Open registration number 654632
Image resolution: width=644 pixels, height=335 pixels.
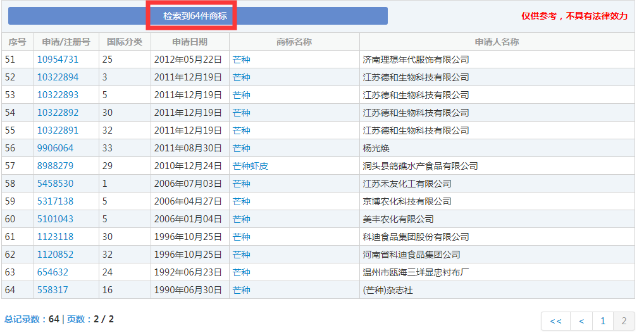53,272
